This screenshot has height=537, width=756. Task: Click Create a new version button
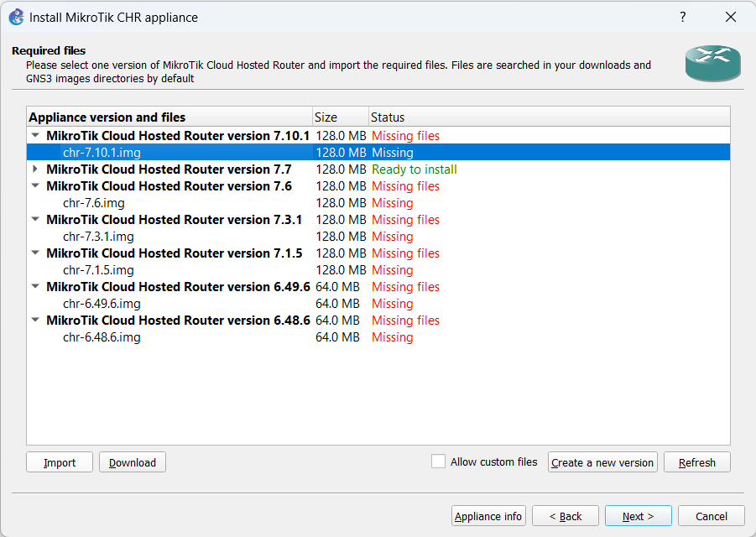602,462
